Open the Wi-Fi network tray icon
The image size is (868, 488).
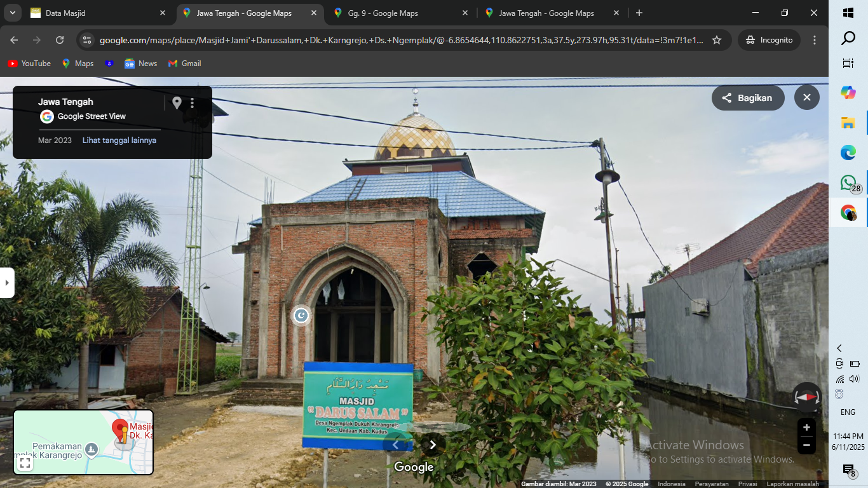click(840, 379)
